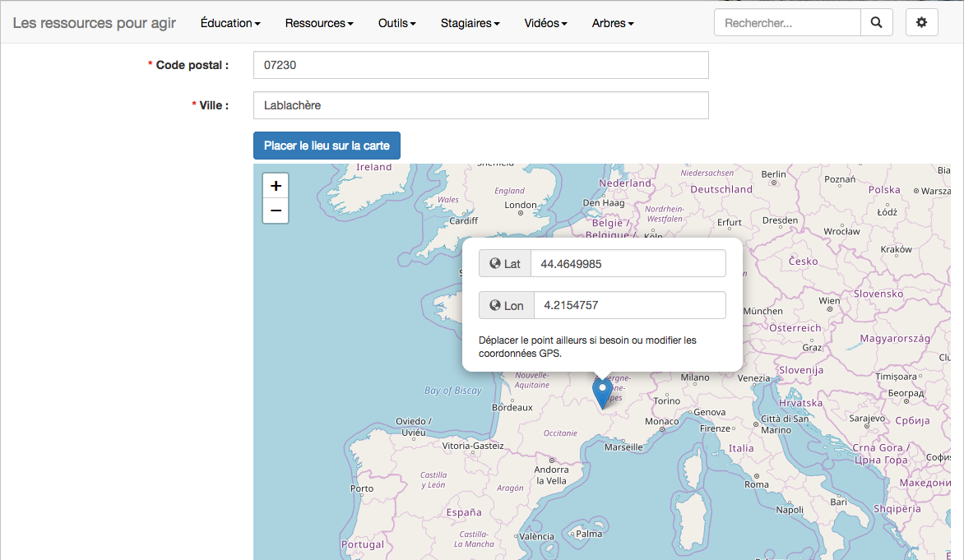Focus the Rechercher search field

[x=787, y=23]
